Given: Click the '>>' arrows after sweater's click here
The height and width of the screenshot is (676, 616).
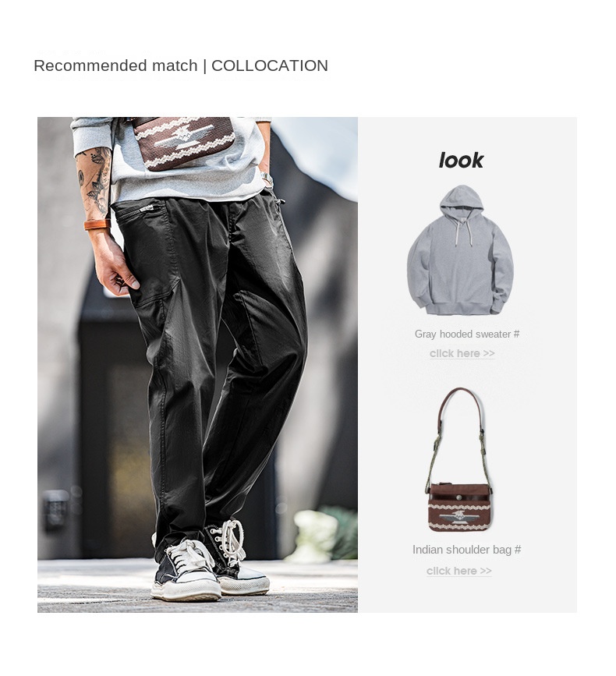Looking at the screenshot, I should coord(489,353).
